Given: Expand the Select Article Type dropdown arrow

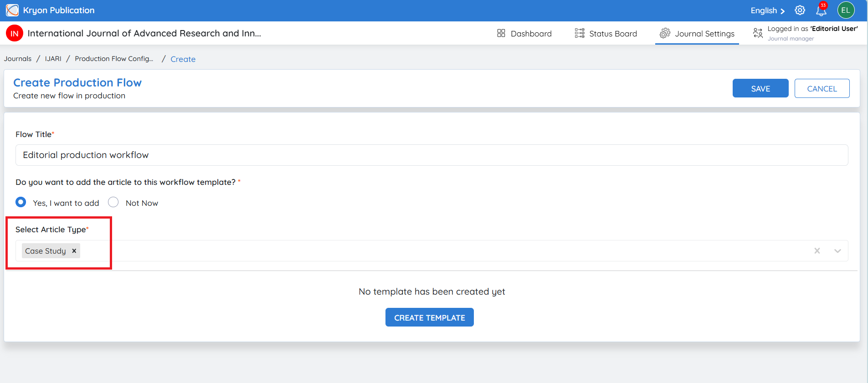Looking at the screenshot, I should [837, 251].
